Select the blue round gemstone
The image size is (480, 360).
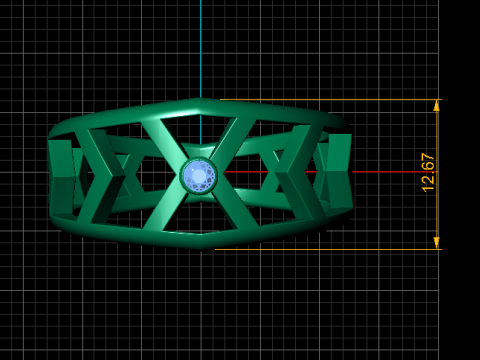click(x=199, y=175)
